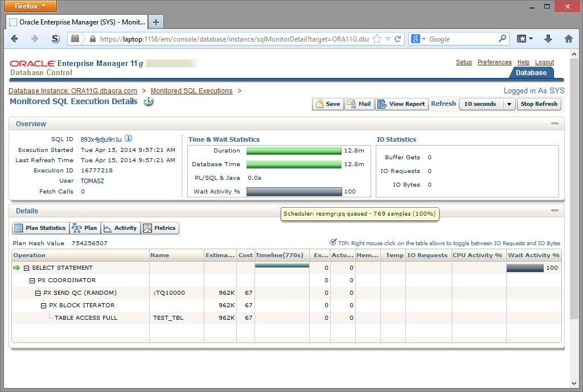Open a new browser tab
The width and height of the screenshot is (583, 392).
click(156, 22)
